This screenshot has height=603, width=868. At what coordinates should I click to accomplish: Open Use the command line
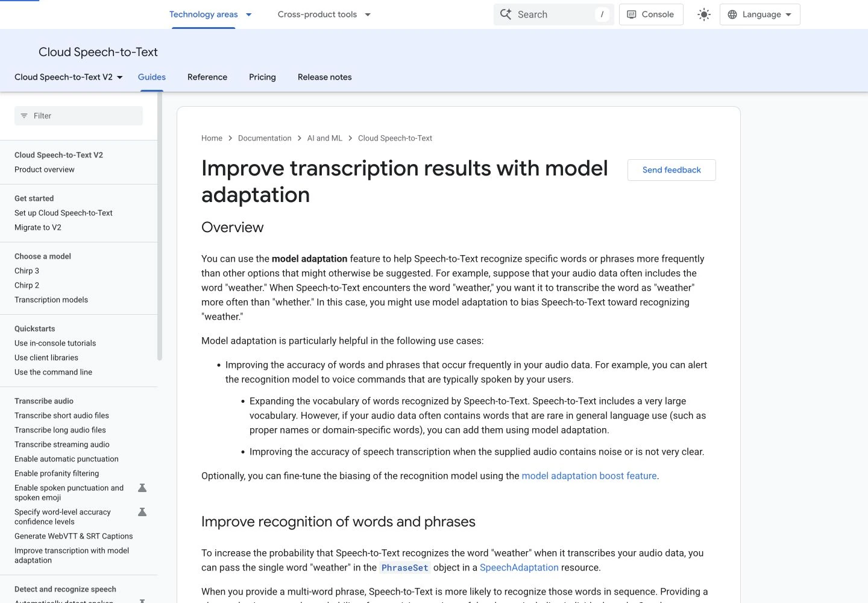coord(53,372)
